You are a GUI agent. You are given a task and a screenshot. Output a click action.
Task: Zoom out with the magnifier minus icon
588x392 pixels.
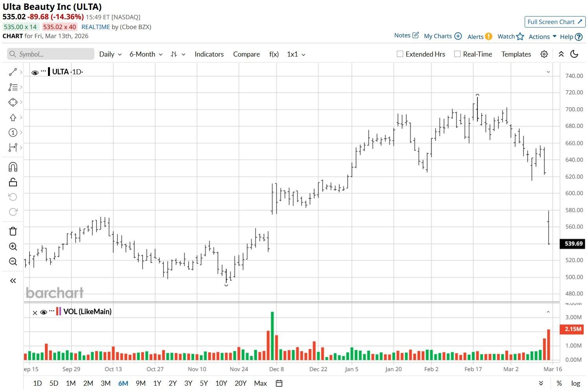click(x=13, y=262)
